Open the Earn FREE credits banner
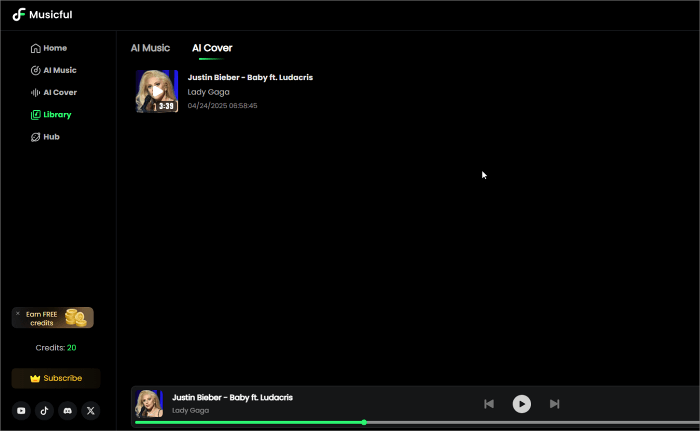Image resolution: width=700 pixels, height=431 pixels. pos(53,318)
